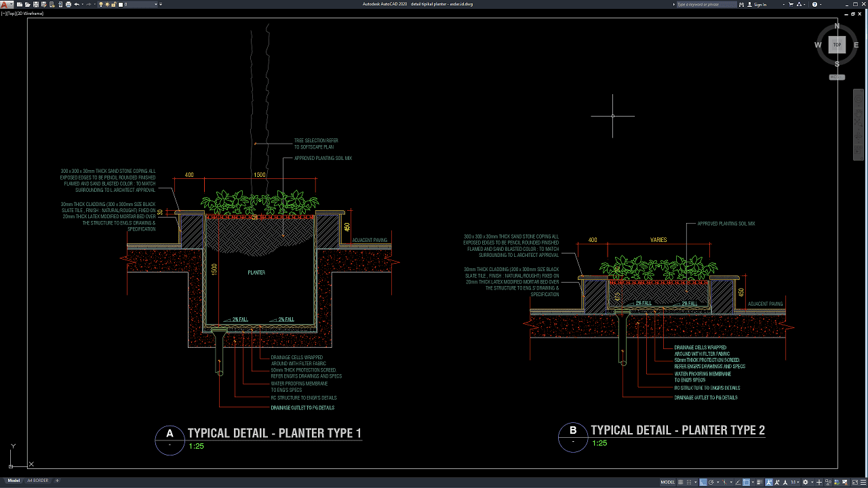Select the Model tab
Viewport: 868px width, 488px height.
coord(13,481)
